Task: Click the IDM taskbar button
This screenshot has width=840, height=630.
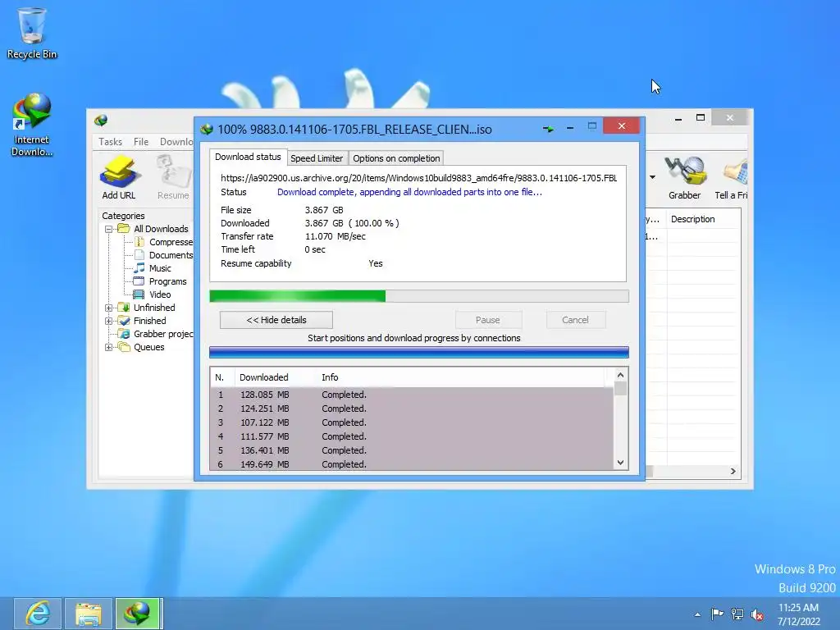Action: coord(138,614)
